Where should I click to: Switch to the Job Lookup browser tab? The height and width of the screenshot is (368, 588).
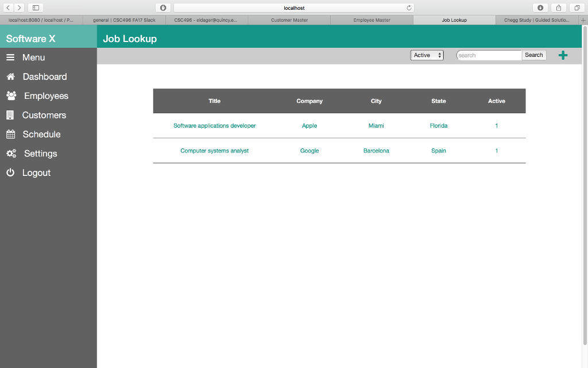454,19
